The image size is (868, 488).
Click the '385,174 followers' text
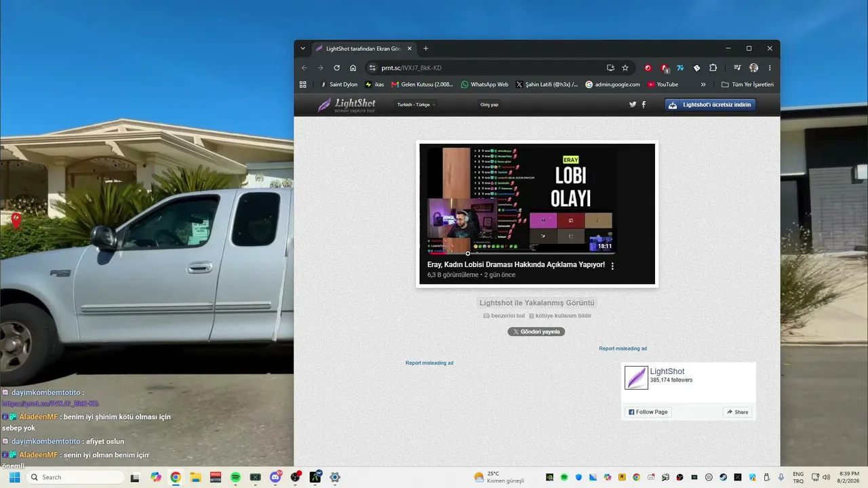(x=671, y=380)
